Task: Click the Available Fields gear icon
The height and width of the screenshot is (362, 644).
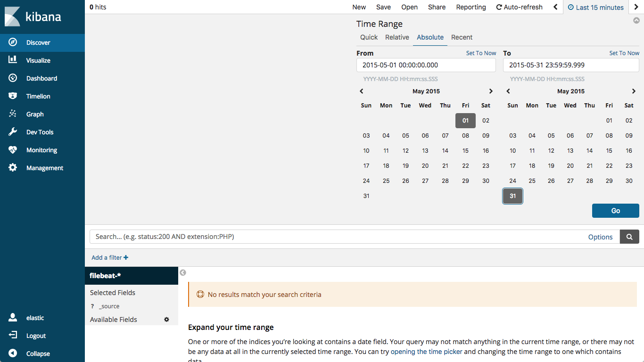Action: pyautogui.click(x=166, y=320)
